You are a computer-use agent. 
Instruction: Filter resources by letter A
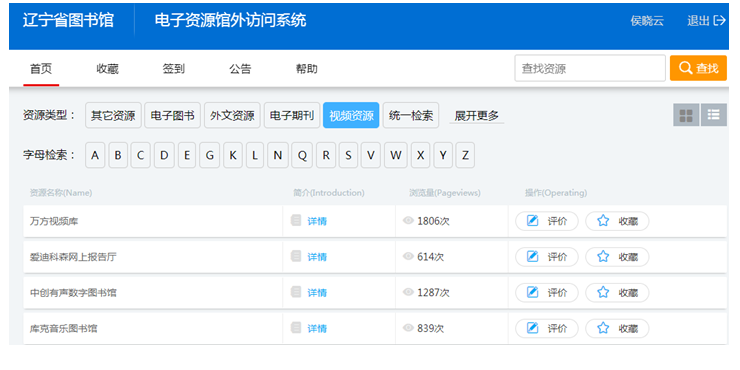coord(95,155)
